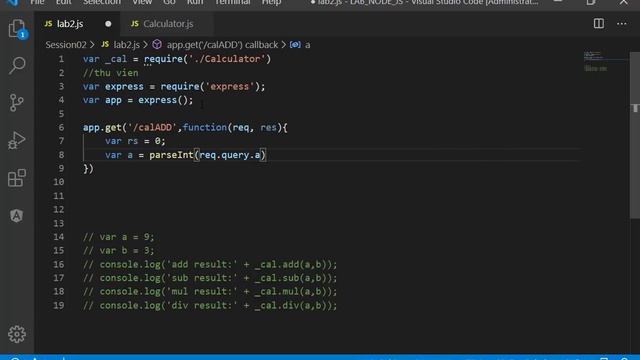Click lab2.js in the breadcrumb
640x360 pixels.
point(127,45)
